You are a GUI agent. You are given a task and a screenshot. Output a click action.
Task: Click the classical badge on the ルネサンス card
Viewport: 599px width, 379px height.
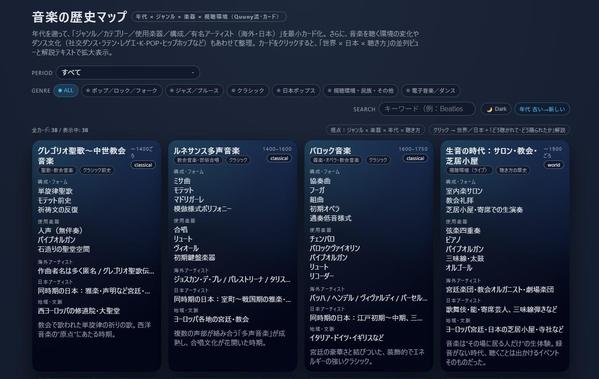(x=279, y=158)
